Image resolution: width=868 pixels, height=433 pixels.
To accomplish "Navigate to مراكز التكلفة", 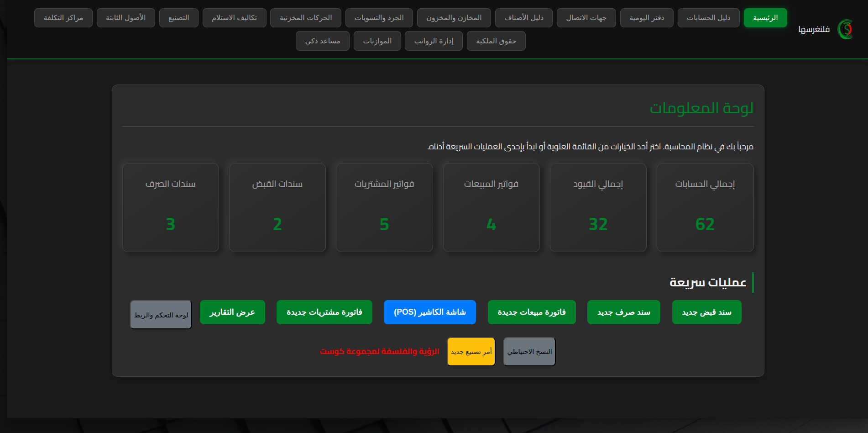I will [63, 18].
